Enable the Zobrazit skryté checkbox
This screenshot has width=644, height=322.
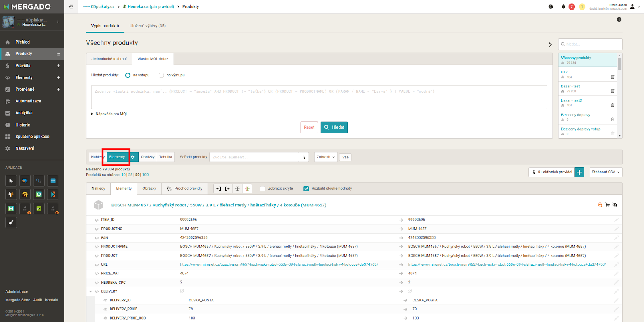(x=263, y=189)
